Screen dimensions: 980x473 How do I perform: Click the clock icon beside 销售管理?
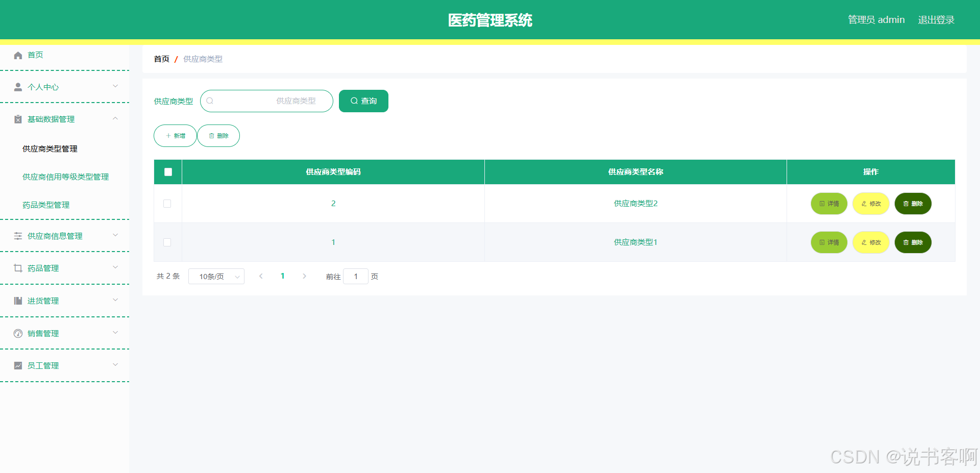(x=18, y=333)
